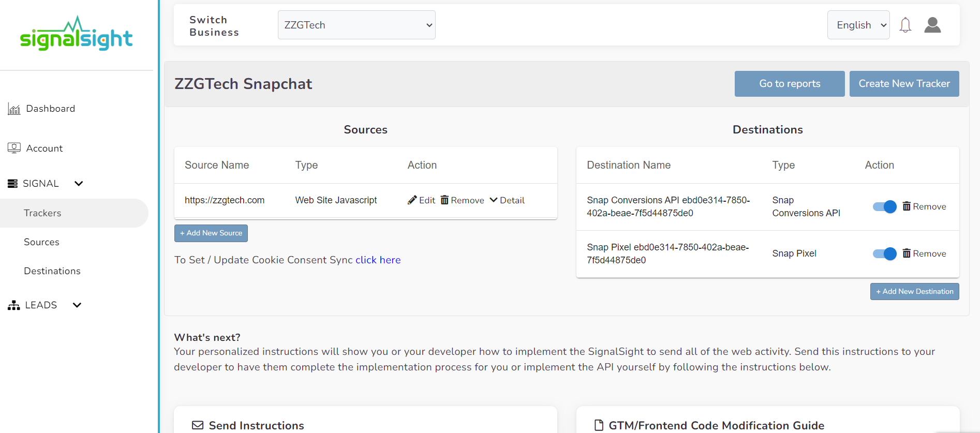
Task: Click the Send Instructions heading
Action: point(256,425)
